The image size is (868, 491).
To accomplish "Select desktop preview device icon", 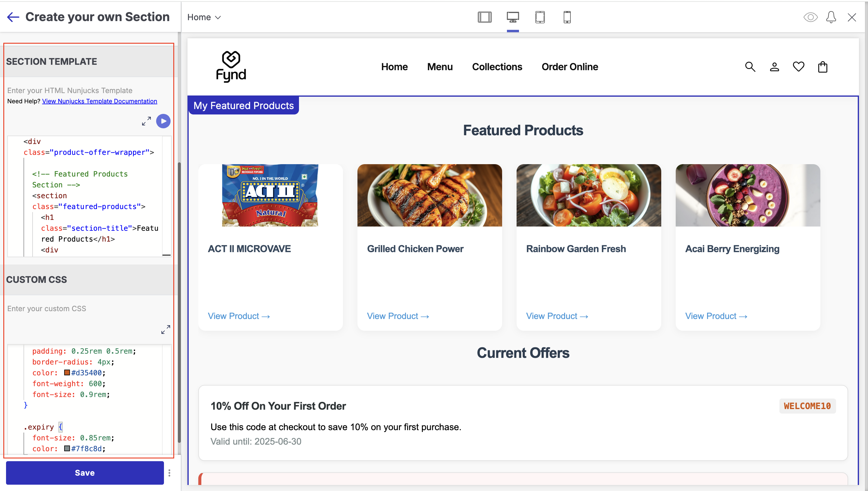I will click(x=512, y=17).
